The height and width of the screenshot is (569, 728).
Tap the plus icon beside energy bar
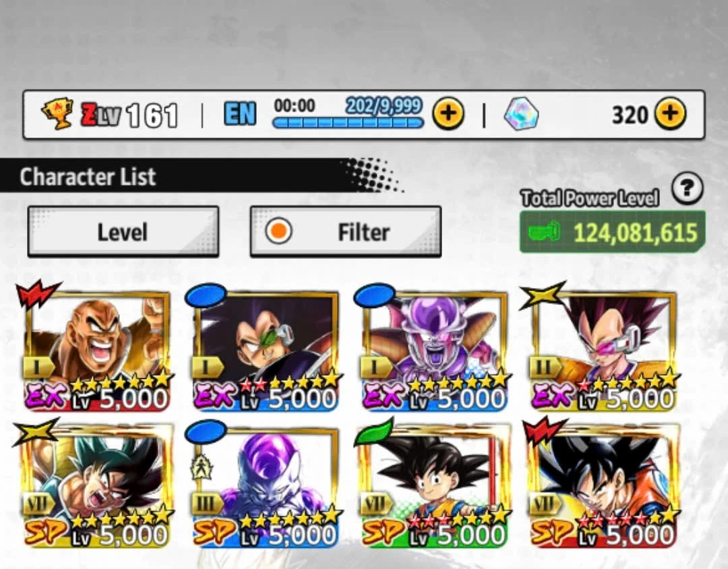tap(448, 113)
